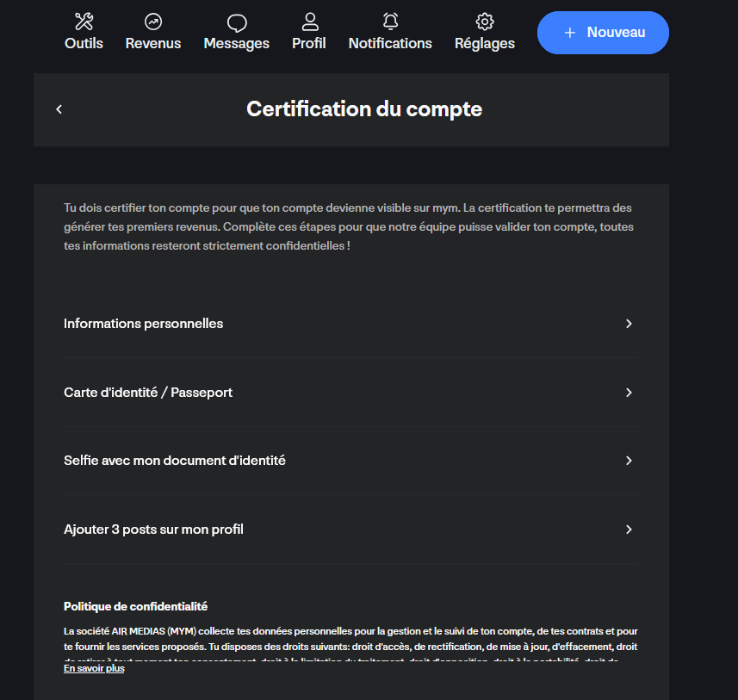This screenshot has height=700, width=738.
Task: Open the Ajouter 3 posts chevron
Action: point(629,530)
